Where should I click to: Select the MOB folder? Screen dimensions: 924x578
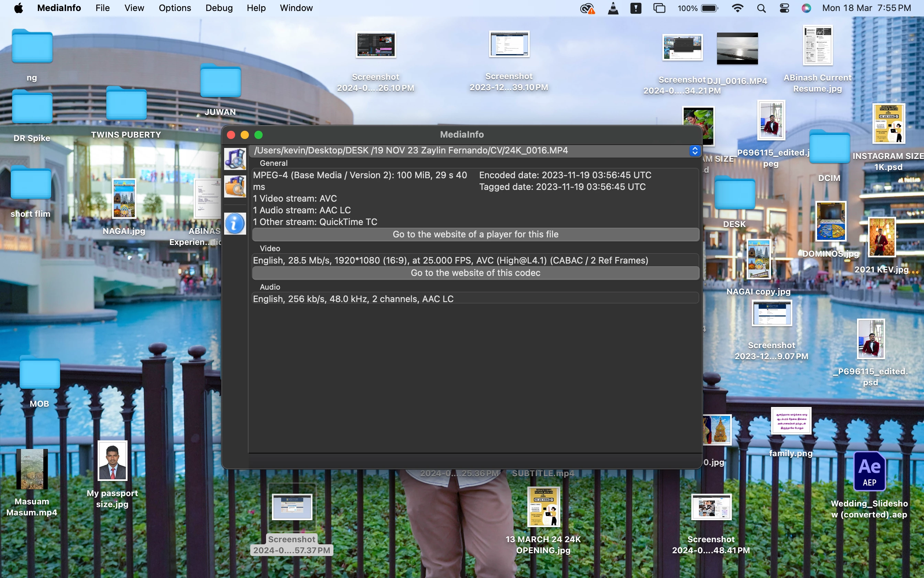pos(40,372)
